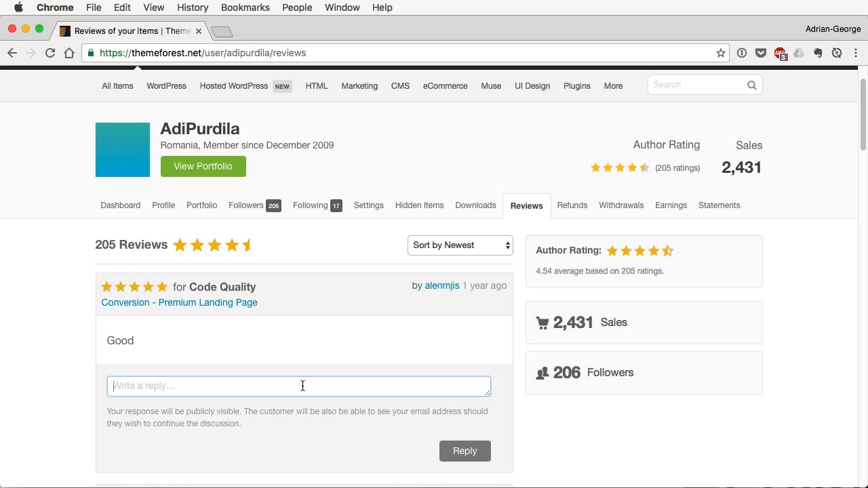Bookmark the page with the star icon

coord(720,53)
